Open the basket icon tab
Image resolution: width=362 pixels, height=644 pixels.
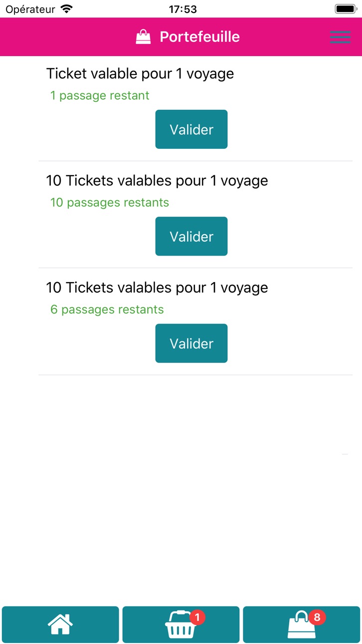(181, 625)
